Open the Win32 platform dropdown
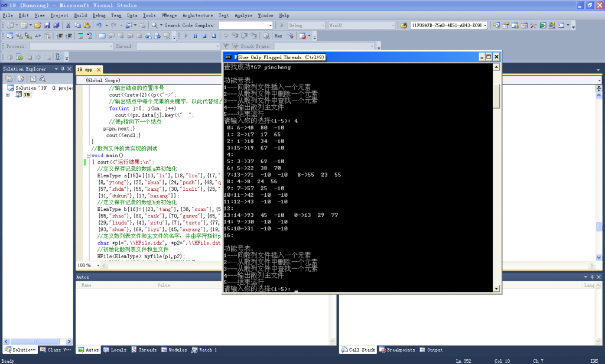605x364 pixels. click(393, 25)
